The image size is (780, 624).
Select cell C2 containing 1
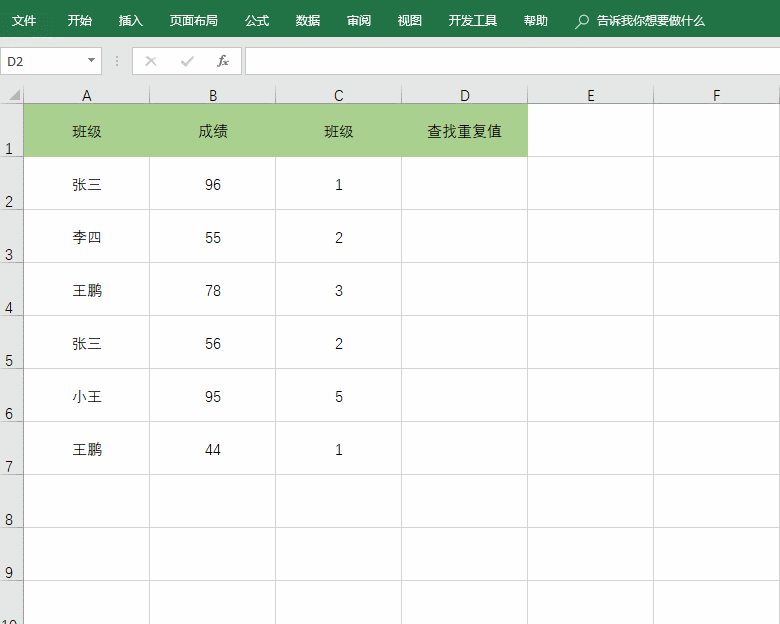tap(338, 183)
